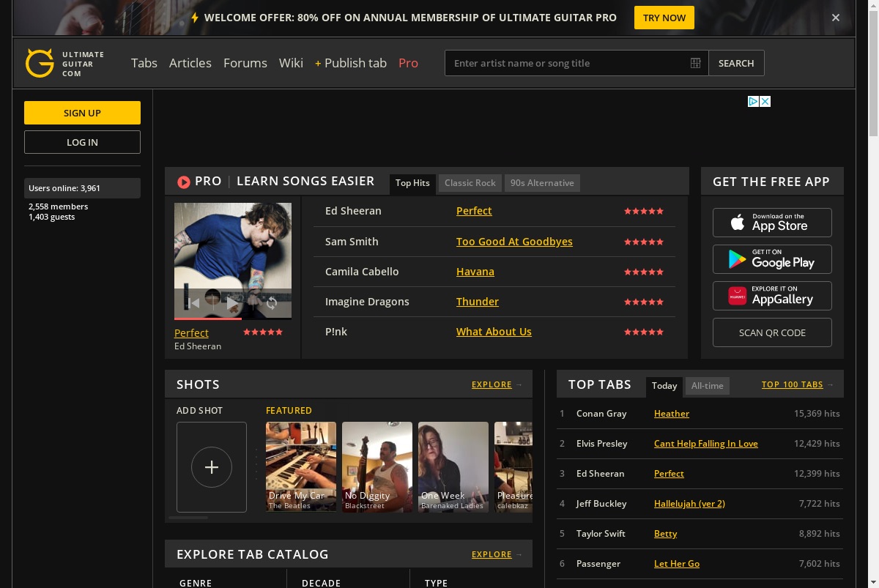Viewport: 879px width, 588px height.
Task: Click the AdChoices icon on the ad
Action: pyautogui.click(x=753, y=101)
